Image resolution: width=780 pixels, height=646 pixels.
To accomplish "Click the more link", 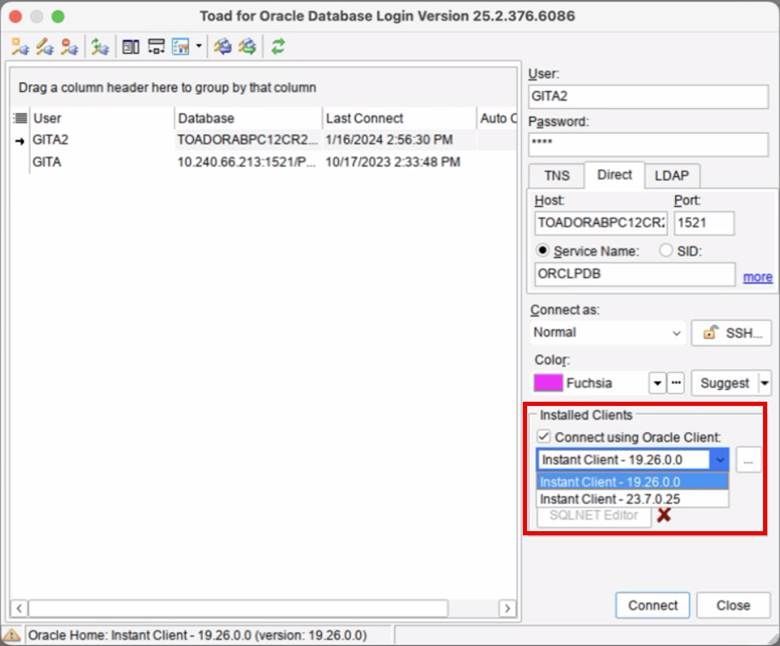I will tap(758, 277).
